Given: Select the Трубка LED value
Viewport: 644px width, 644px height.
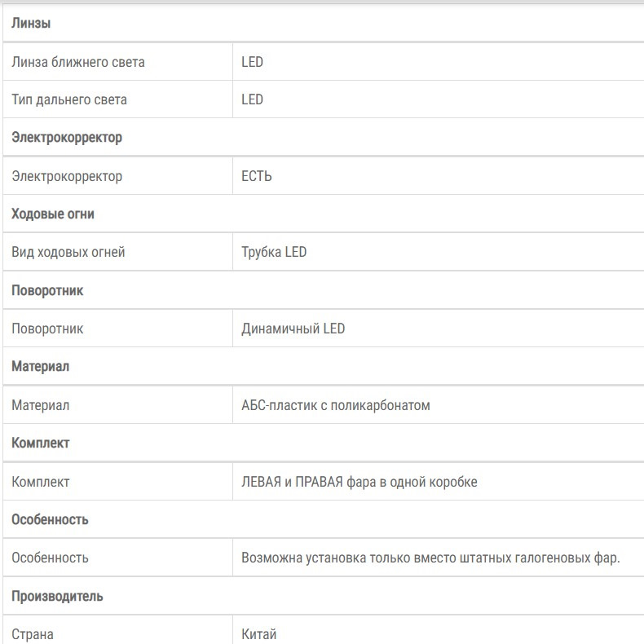Looking at the screenshot, I should click(274, 252).
